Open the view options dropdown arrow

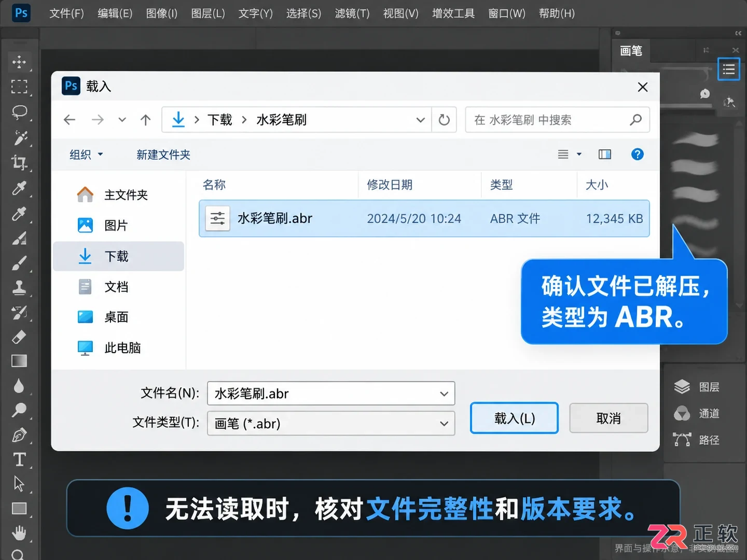579,154
